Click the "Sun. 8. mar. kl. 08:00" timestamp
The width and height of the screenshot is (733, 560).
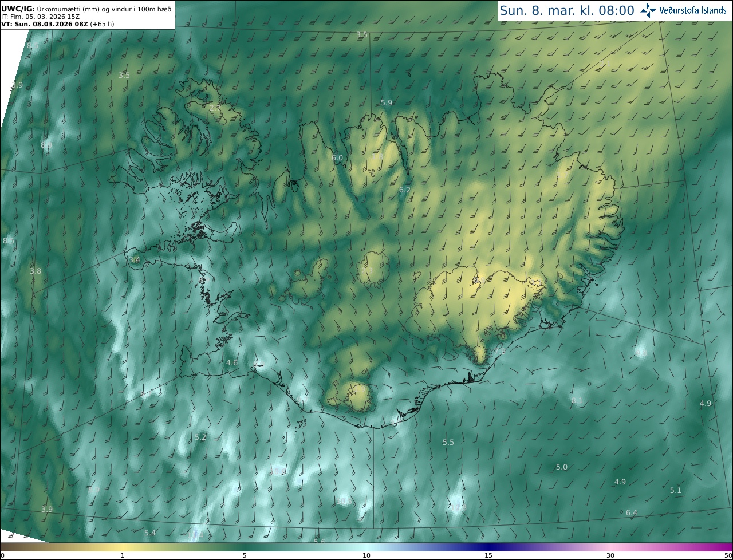pos(567,10)
